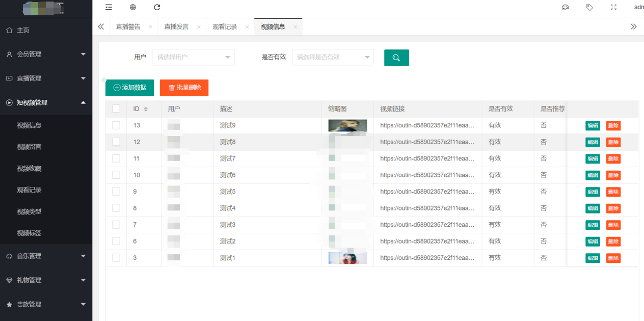Select the checkbox for row ID 3
Image resolution: width=644 pixels, height=321 pixels.
[116, 258]
